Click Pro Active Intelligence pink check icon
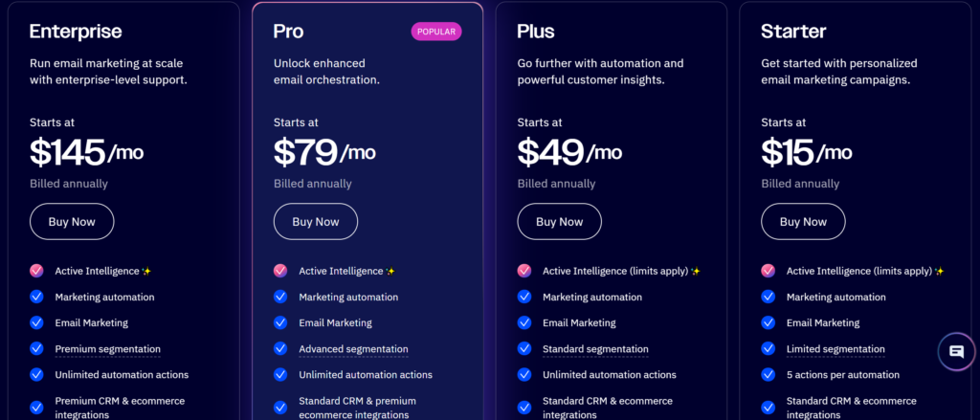Viewport: 980px width, 420px height. pos(280,271)
